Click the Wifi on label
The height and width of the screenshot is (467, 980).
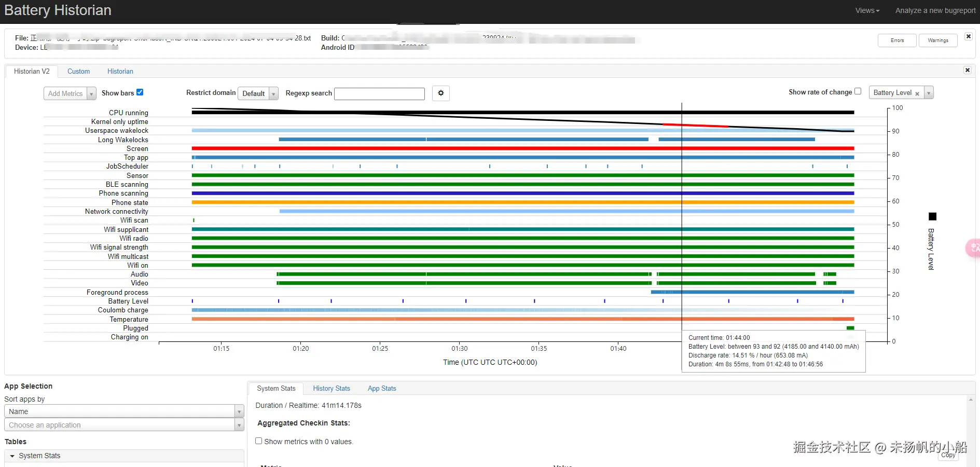(137, 265)
